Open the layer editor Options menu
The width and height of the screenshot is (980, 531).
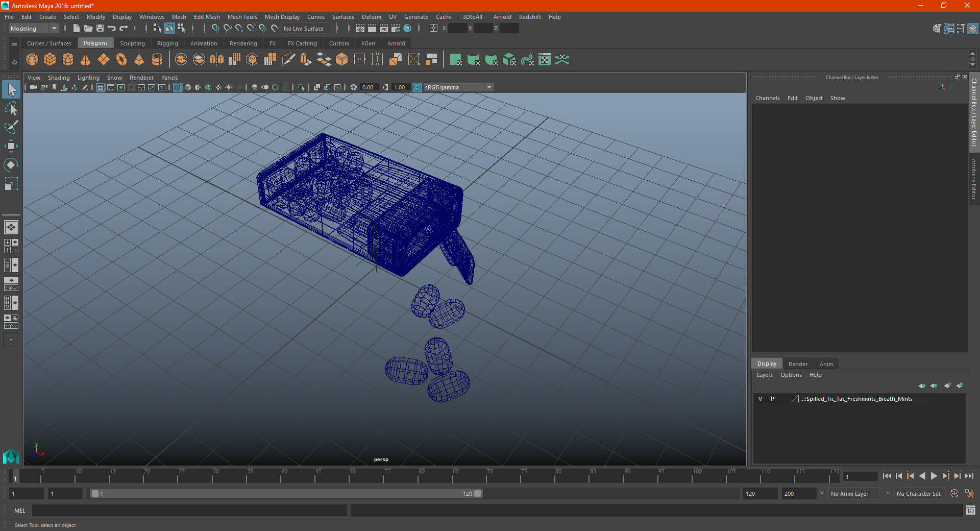click(791, 375)
